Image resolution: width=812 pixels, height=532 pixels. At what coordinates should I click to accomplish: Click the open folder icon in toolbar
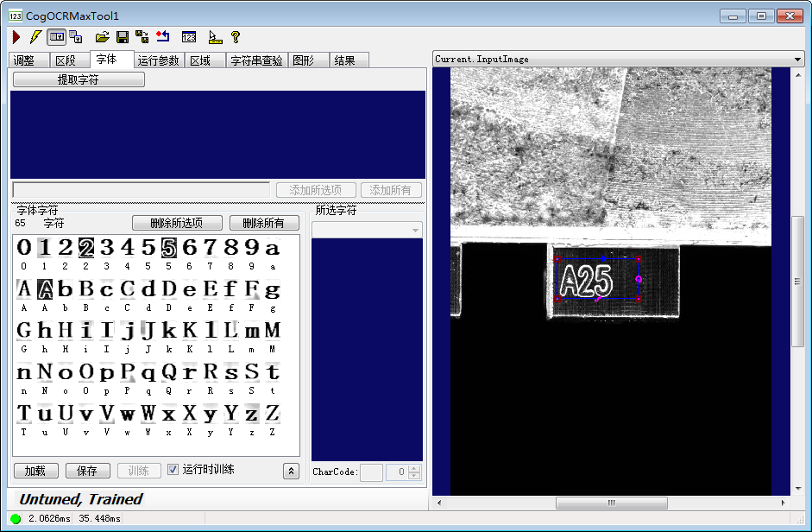click(102, 37)
